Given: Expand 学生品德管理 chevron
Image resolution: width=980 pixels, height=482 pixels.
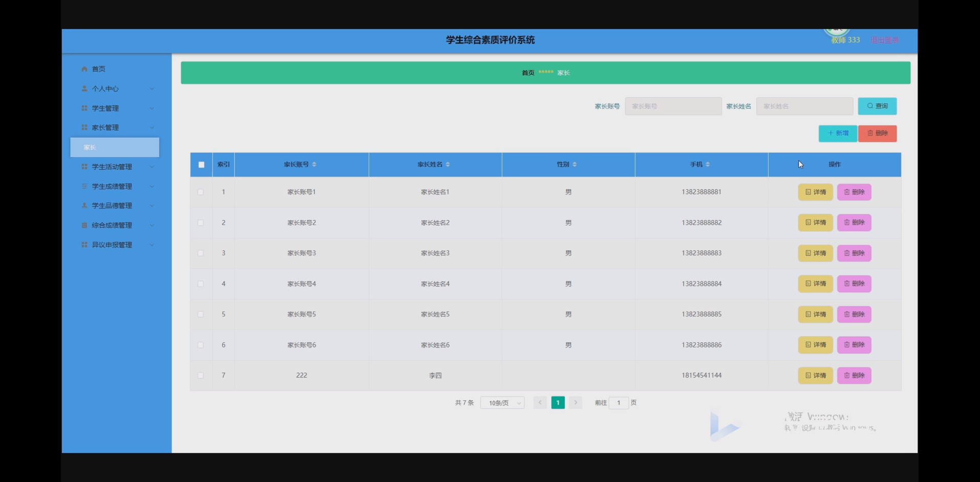Looking at the screenshot, I should tap(152, 206).
